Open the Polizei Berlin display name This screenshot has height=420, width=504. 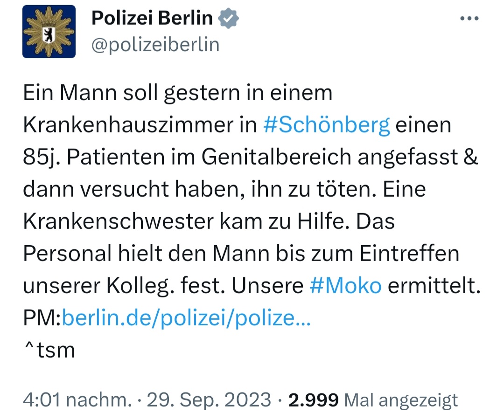tap(152, 19)
